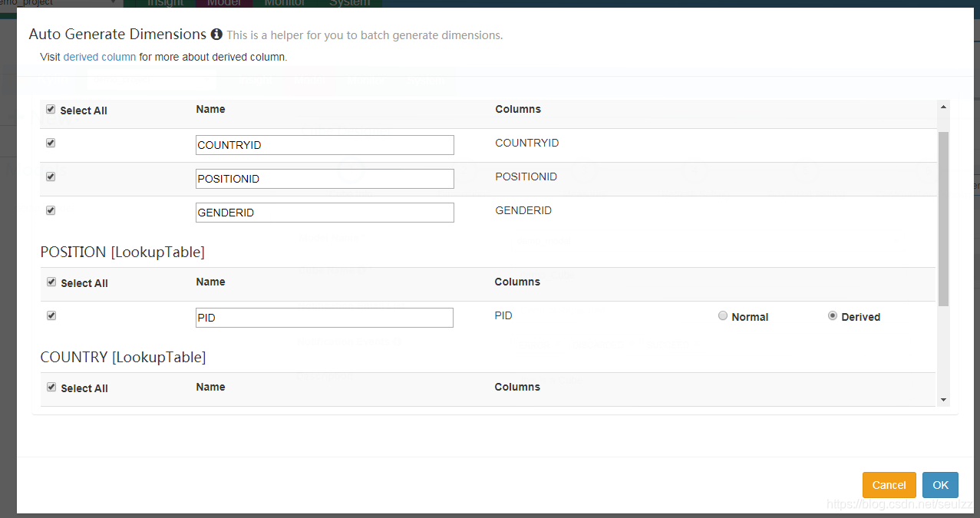Click the vertical scrollbar thumb of the list
Screen dimensions: 980x518
[943, 219]
